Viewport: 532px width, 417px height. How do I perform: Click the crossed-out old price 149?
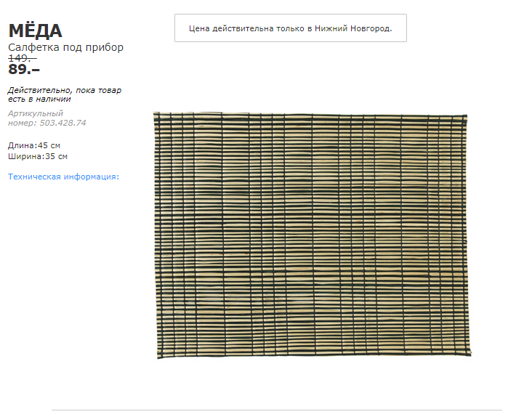(x=23, y=58)
